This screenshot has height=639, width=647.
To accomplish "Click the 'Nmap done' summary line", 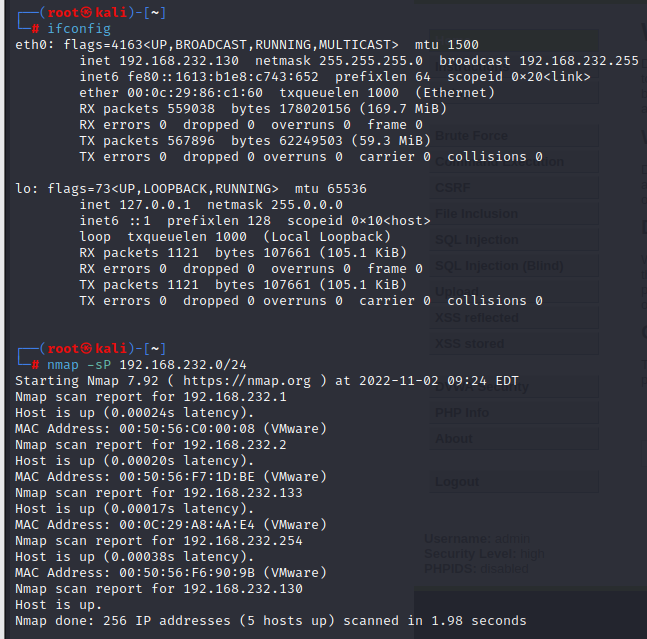I will [x=270, y=621].
